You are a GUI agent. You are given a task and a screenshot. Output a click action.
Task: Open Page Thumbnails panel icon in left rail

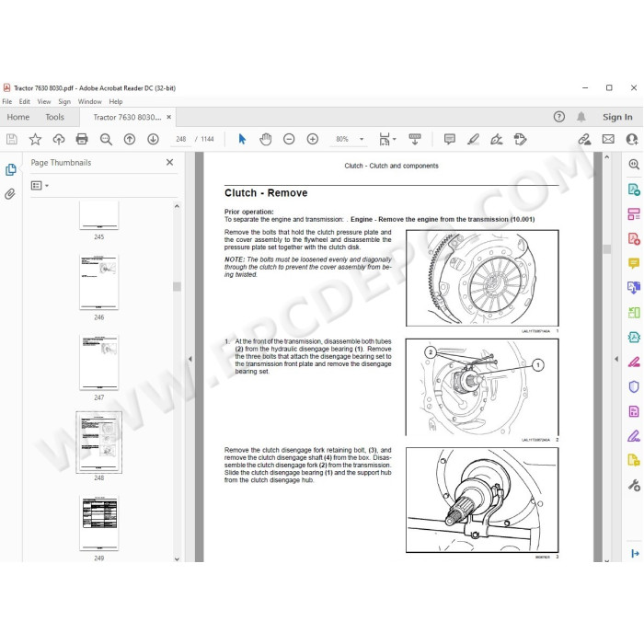(11, 169)
